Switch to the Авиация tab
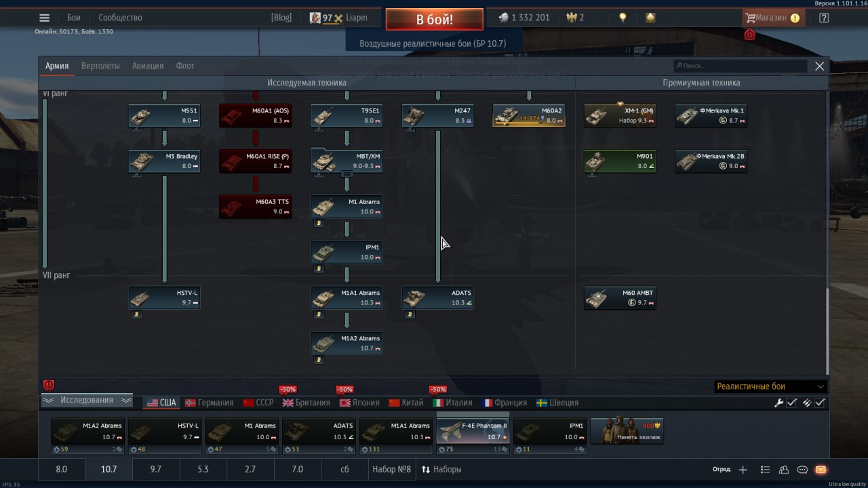868x488 pixels. pyautogui.click(x=148, y=66)
